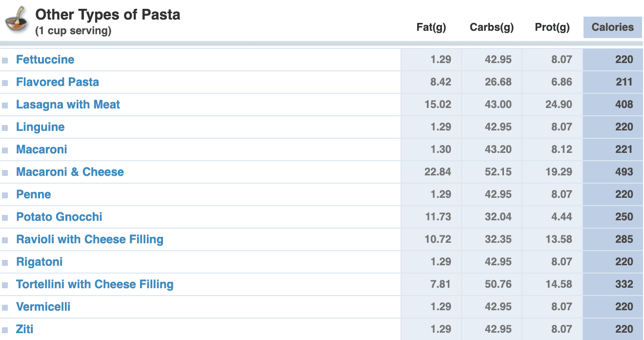The width and height of the screenshot is (644, 340).
Task: Select Ravioli with Cheese Filling
Action: [x=89, y=239]
